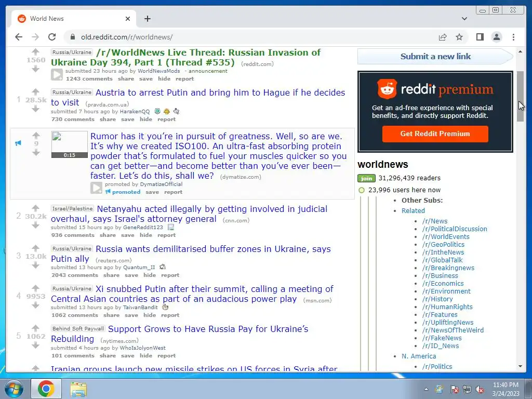Open the Chrome profile avatar menu
The image size is (532, 399).
(496, 37)
